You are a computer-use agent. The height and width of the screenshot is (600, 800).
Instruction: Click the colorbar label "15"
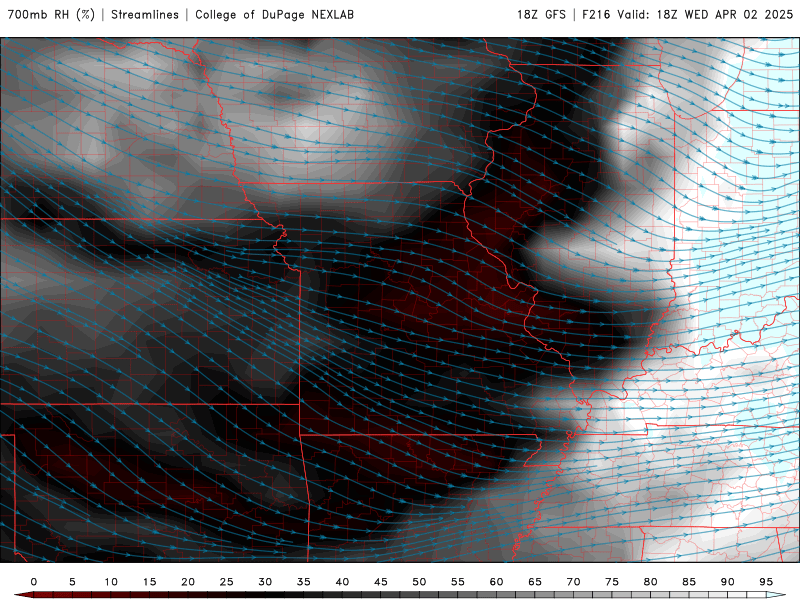tap(149, 582)
